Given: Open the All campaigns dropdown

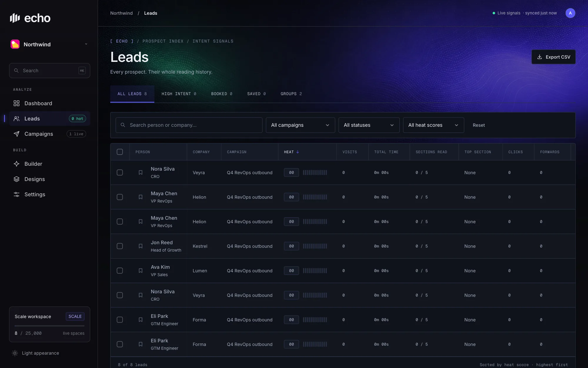Looking at the screenshot, I should click(x=300, y=125).
